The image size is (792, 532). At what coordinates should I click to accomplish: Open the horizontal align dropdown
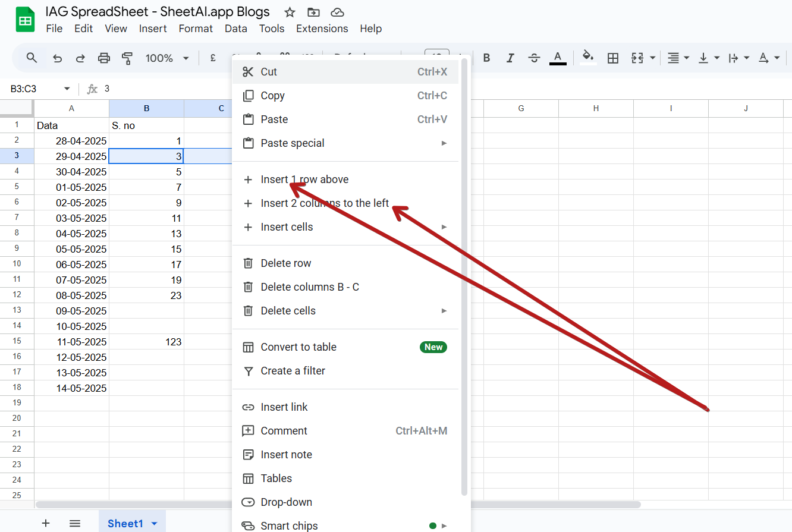[x=677, y=58]
